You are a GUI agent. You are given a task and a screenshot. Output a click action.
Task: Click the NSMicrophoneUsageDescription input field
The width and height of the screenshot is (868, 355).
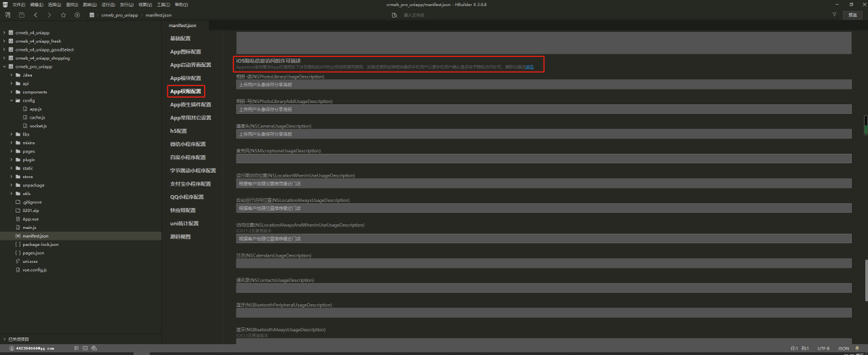click(543, 159)
